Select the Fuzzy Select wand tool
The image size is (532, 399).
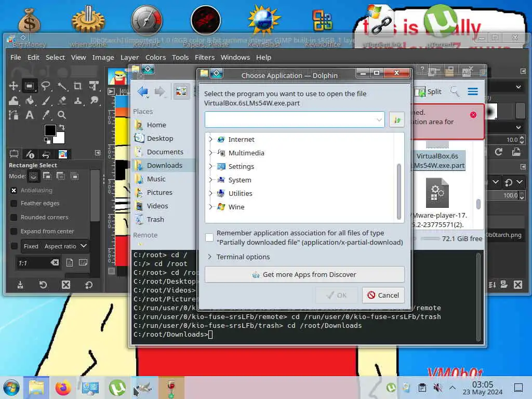pyautogui.click(x=62, y=86)
